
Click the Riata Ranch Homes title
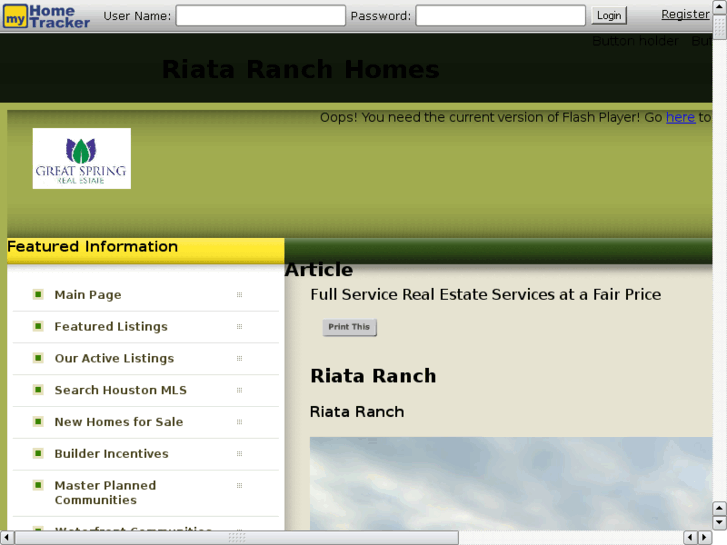coord(300,70)
